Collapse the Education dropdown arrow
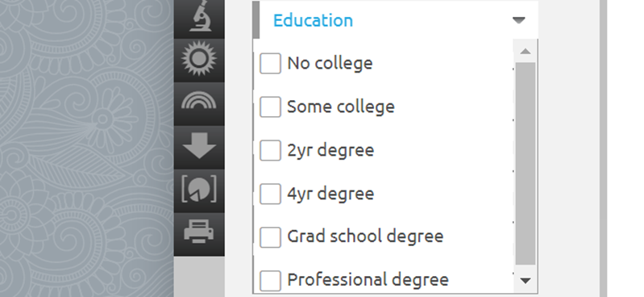Viewport: 644px width, 297px height. pos(519,20)
